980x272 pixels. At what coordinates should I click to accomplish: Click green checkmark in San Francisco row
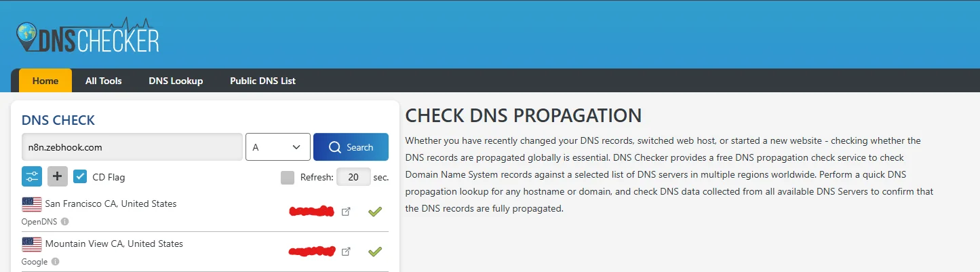click(374, 212)
